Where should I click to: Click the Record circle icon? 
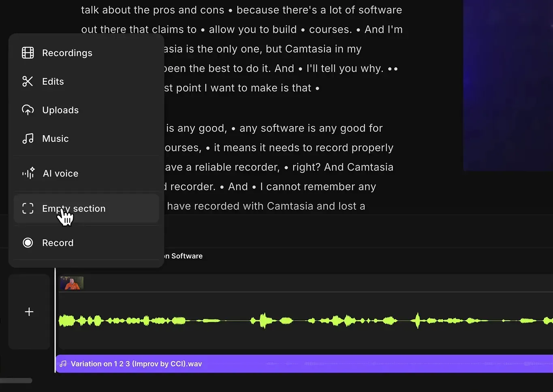click(x=28, y=243)
